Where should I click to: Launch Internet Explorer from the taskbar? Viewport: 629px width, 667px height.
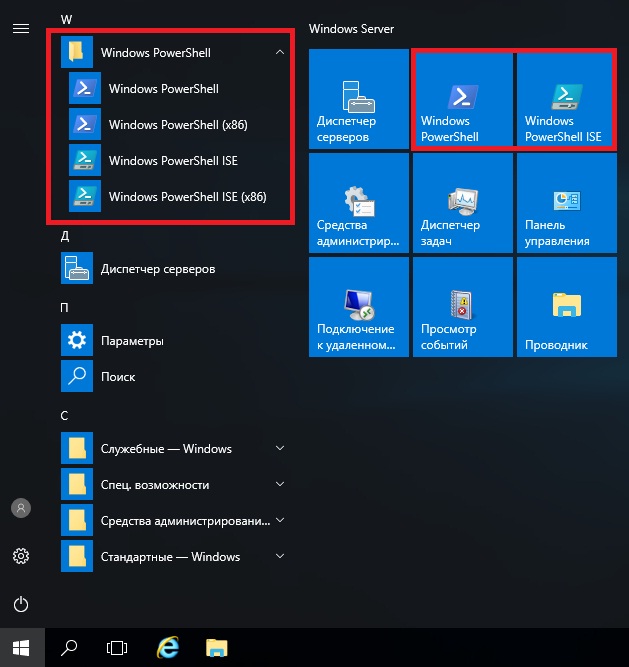tap(168, 648)
